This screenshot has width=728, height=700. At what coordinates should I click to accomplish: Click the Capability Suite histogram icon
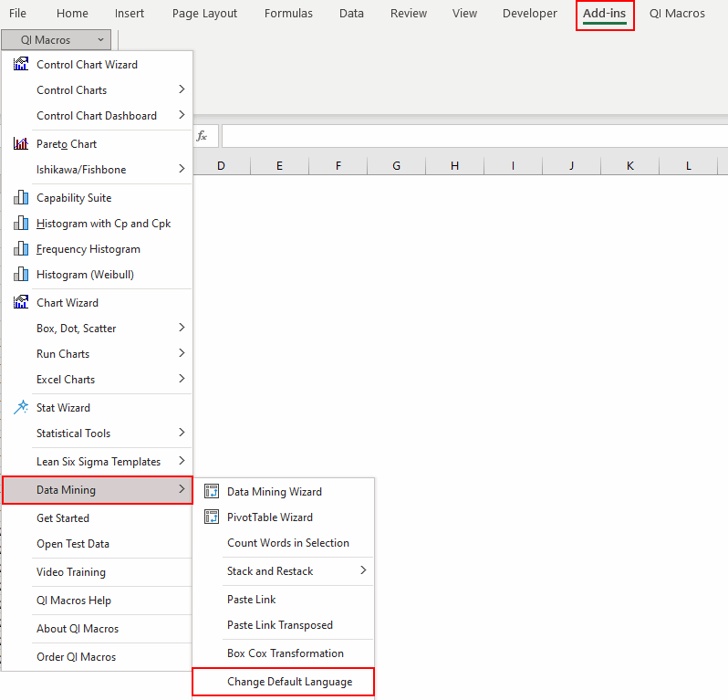click(x=21, y=197)
